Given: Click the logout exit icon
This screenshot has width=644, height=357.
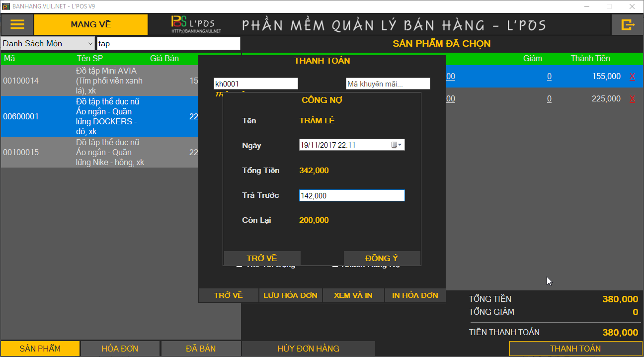Looking at the screenshot, I should [x=628, y=24].
